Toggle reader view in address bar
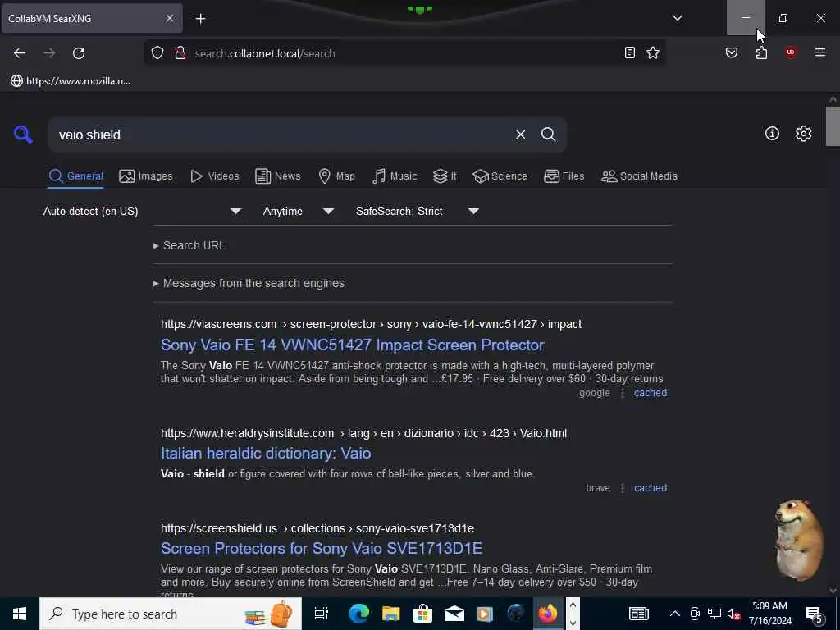Image resolution: width=840 pixels, height=630 pixels. [629, 53]
